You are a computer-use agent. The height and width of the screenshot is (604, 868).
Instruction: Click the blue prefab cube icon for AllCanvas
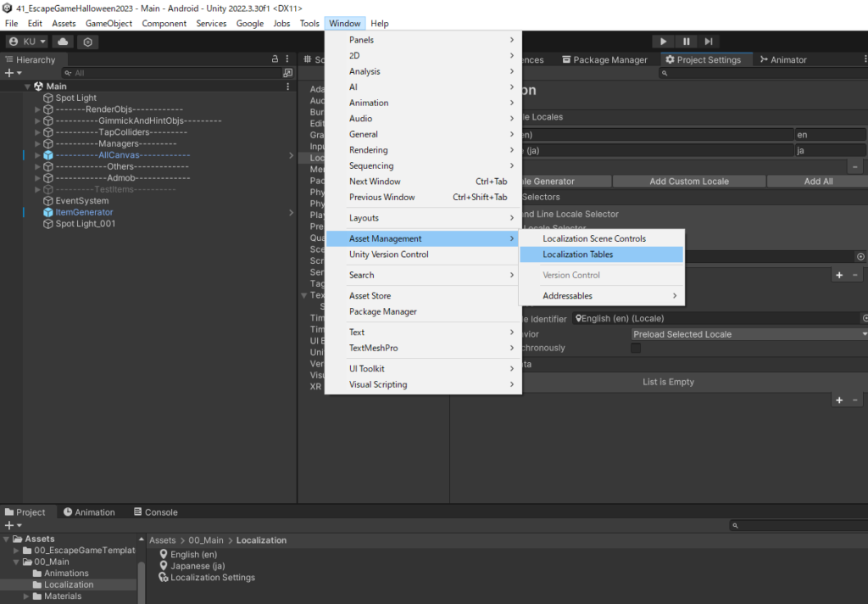coord(48,155)
